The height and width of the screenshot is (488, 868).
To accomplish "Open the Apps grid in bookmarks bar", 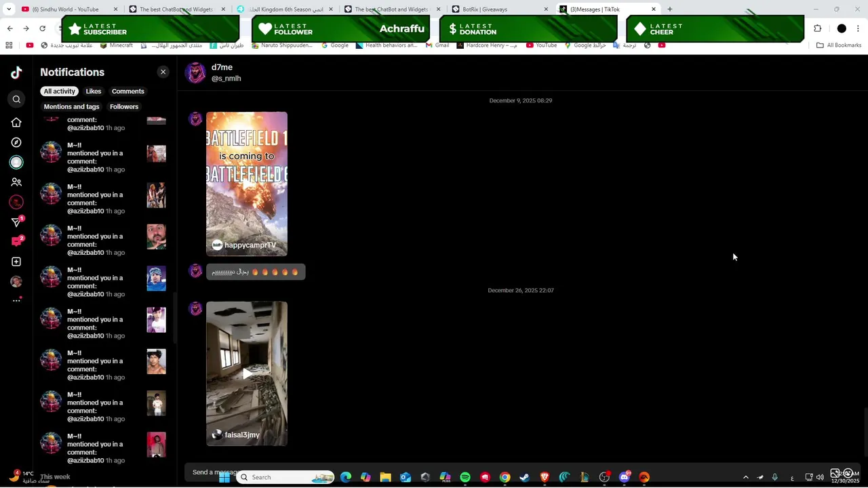I will coord(9,45).
